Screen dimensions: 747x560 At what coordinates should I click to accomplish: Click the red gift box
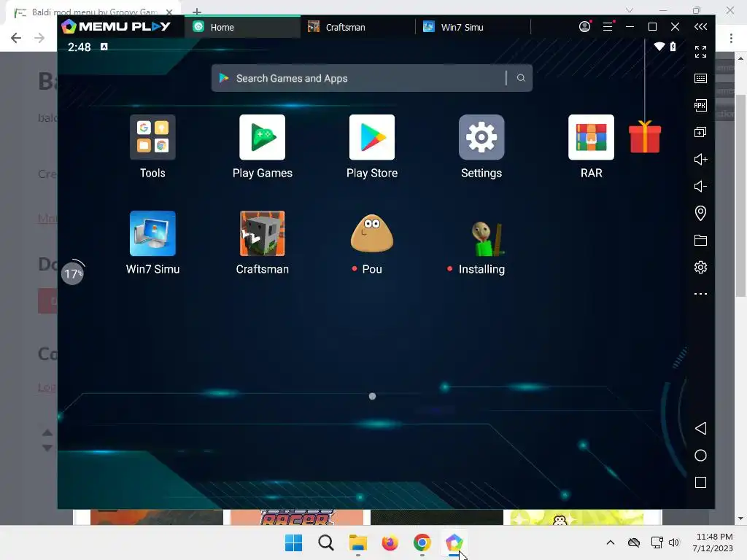pos(645,137)
